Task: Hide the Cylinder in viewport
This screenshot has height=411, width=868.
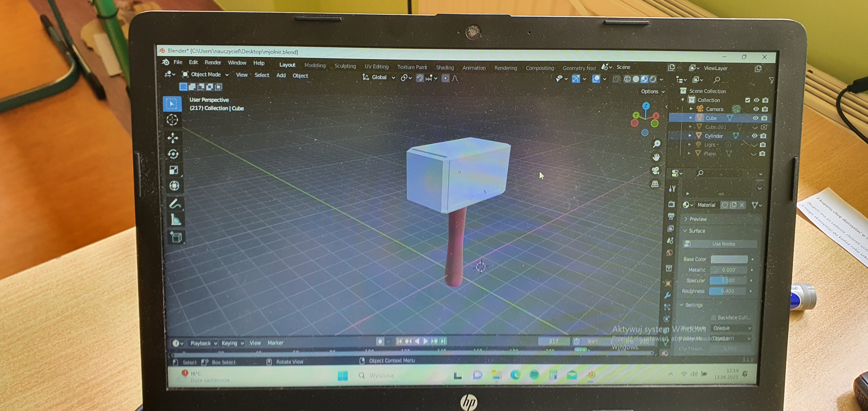Action: pos(755,136)
